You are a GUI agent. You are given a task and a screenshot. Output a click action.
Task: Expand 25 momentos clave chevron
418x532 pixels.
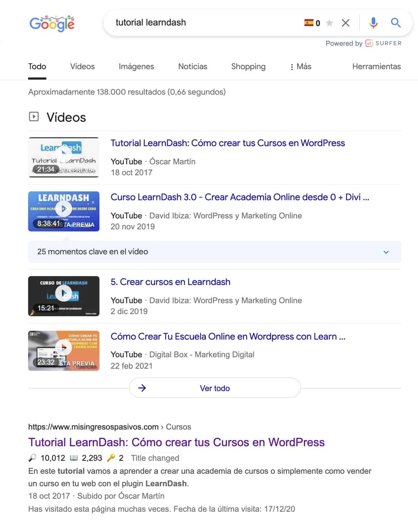point(386,252)
